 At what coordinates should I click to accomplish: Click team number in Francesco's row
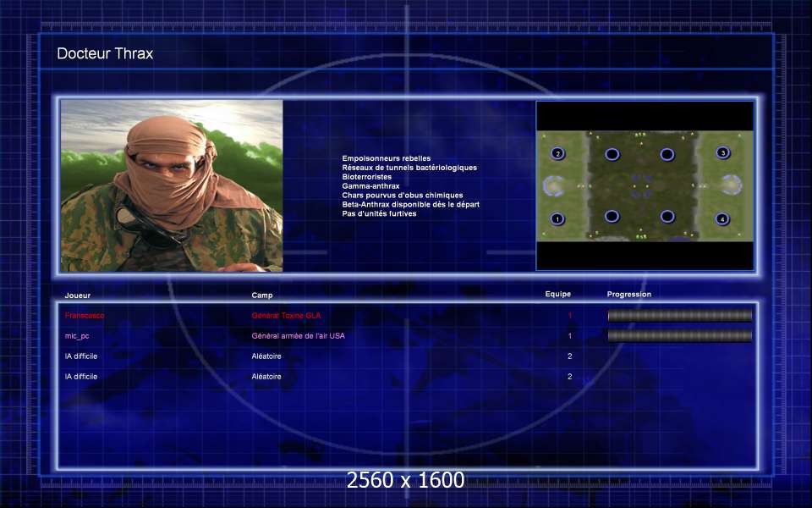point(569,315)
